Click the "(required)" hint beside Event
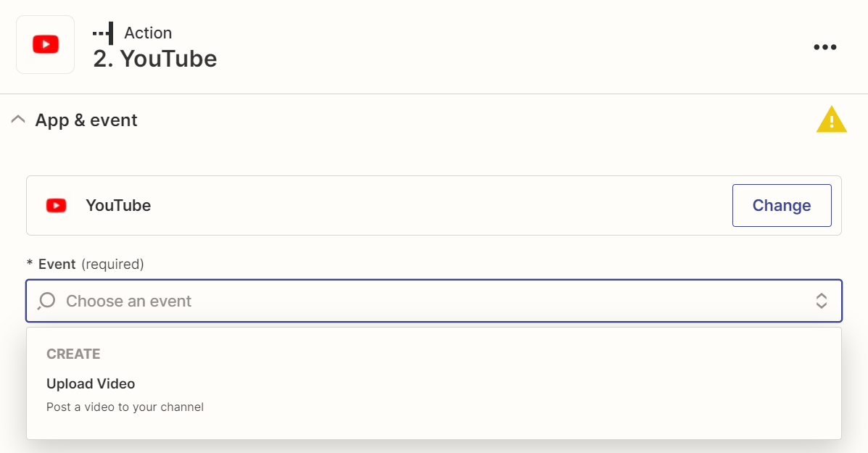The width and height of the screenshot is (868, 453). (112, 264)
